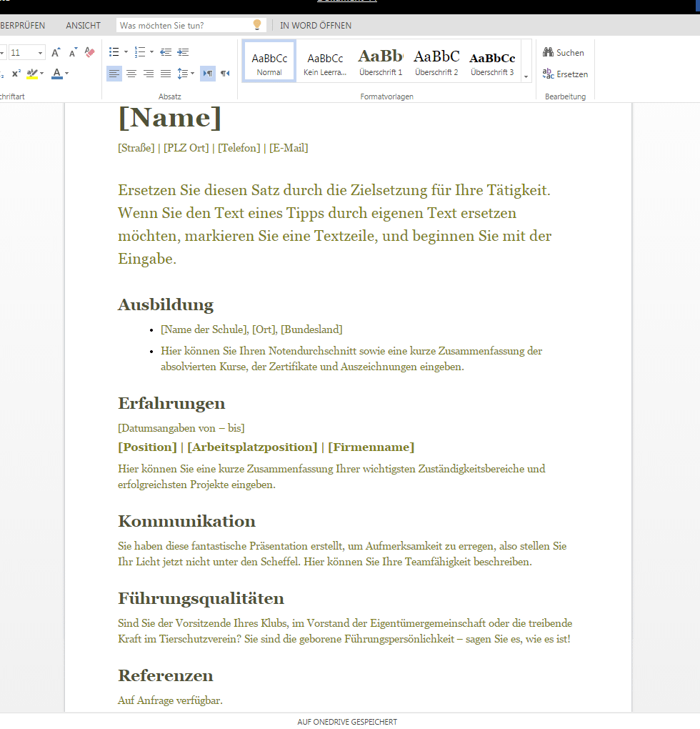Click the Ausbildung heading
The image size is (700, 729).
tap(166, 305)
